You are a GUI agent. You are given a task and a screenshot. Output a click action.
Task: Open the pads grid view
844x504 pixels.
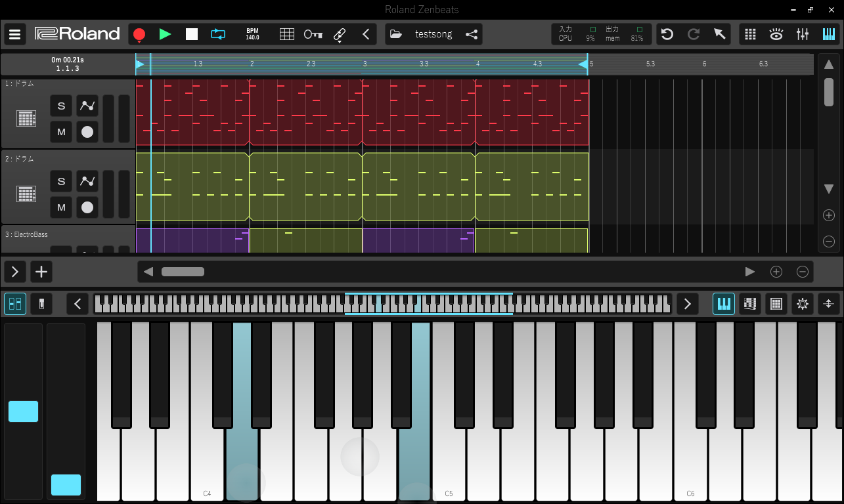point(751,34)
